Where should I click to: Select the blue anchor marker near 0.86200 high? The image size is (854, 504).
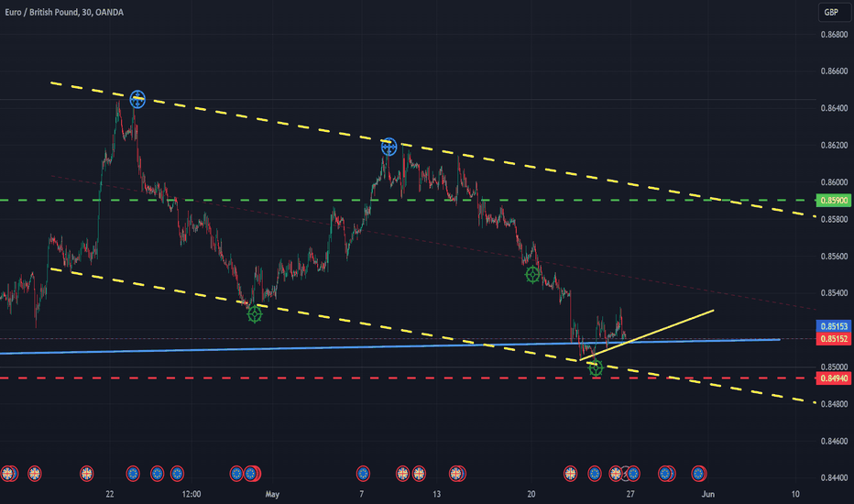pyautogui.click(x=389, y=147)
